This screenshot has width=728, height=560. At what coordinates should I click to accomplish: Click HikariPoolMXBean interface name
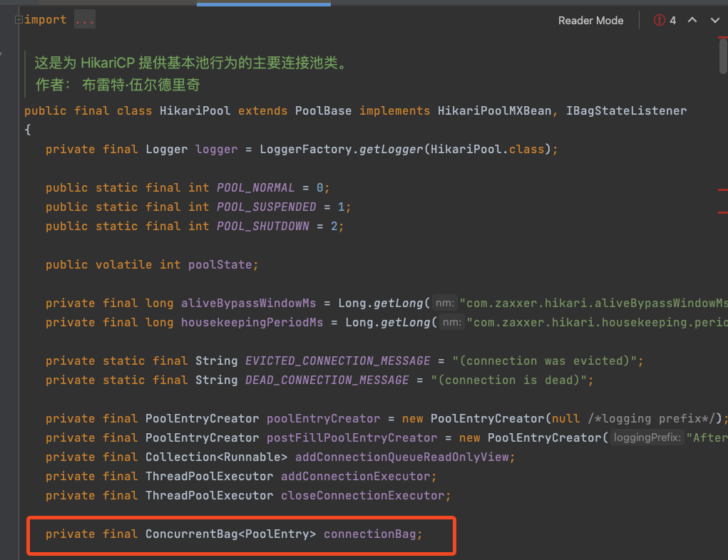point(494,111)
